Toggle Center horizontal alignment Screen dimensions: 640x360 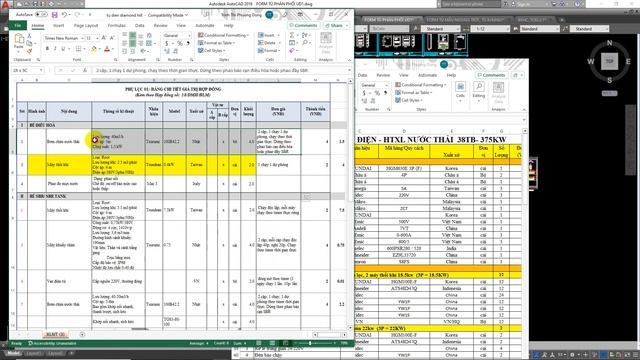point(133,43)
